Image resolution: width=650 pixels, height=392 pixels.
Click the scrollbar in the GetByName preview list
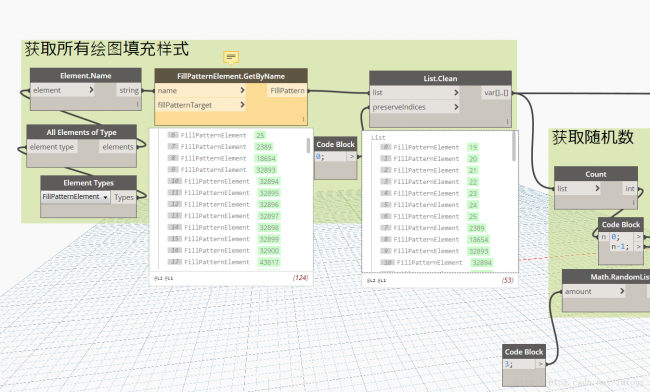pyautogui.click(x=308, y=145)
